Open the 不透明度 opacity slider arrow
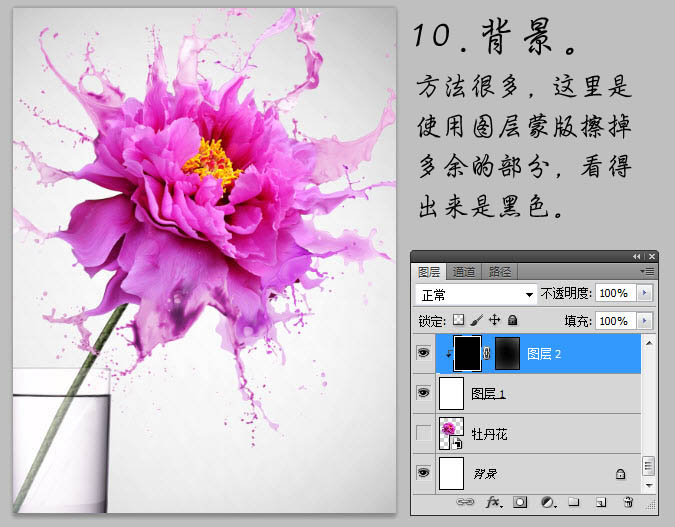Image resolution: width=675 pixels, height=527 pixels. point(645,295)
